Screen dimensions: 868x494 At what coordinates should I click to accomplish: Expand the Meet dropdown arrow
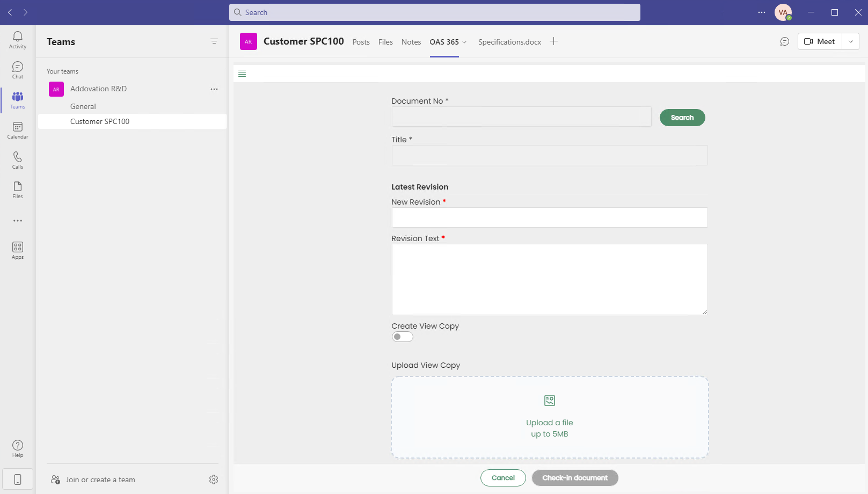850,41
